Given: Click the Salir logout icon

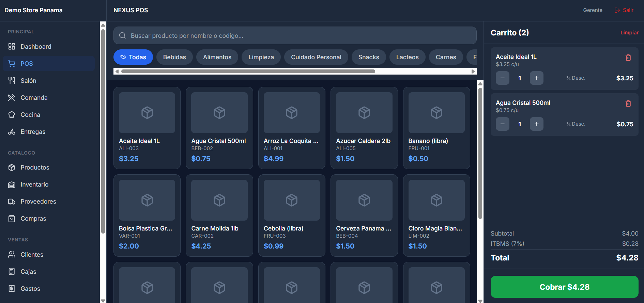Looking at the screenshot, I should (x=617, y=10).
